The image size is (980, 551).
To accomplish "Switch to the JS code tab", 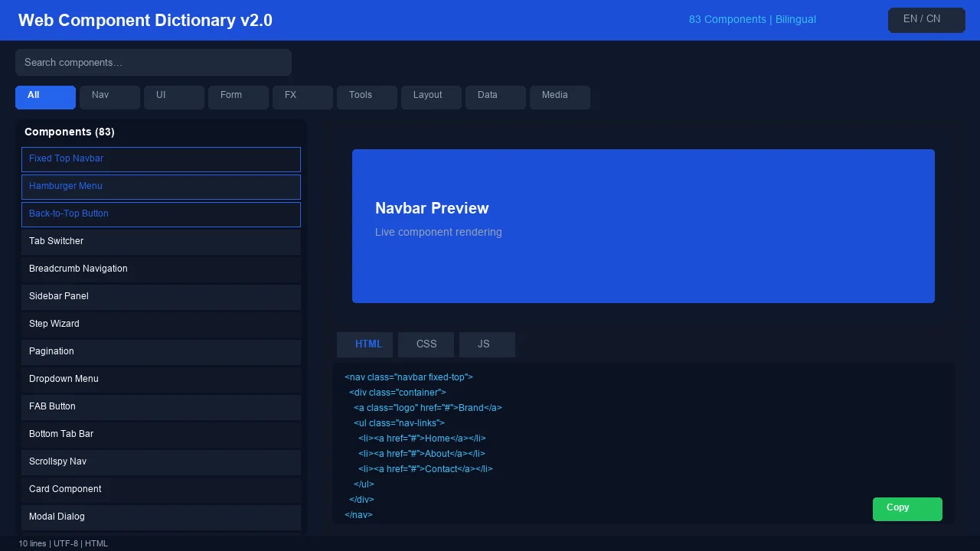I will [x=488, y=344].
